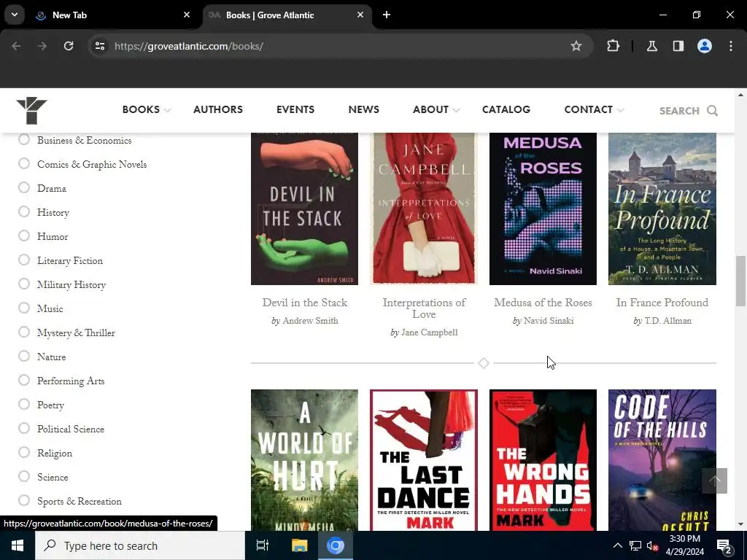The image size is (747, 560).
Task: Click the Grove Atlantic logo icon
Action: pyautogui.click(x=31, y=111)
